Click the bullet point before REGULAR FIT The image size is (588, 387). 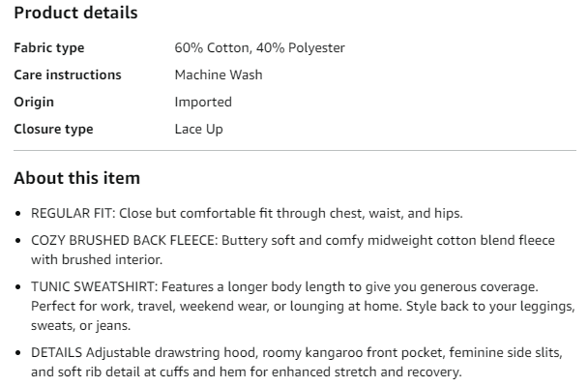pos(18,214)
